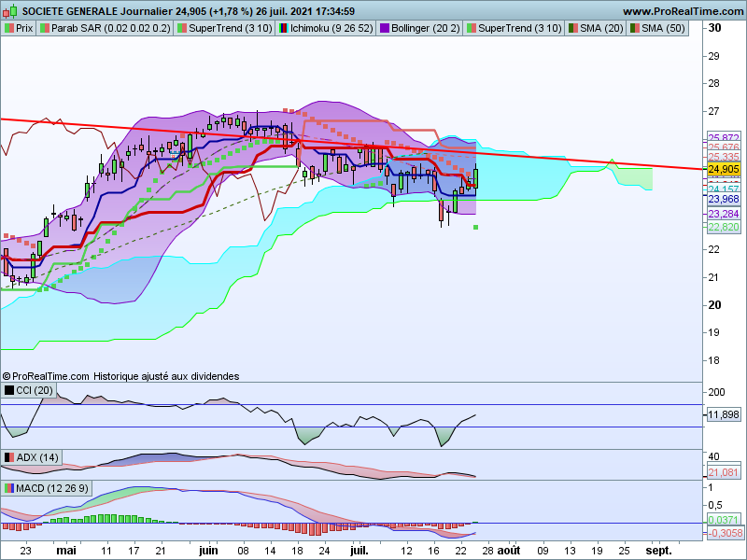The width and height of the screenshot is (747, 560).
Task: Click the 22,820 green price axis value
Action: (x=723, y=227)
